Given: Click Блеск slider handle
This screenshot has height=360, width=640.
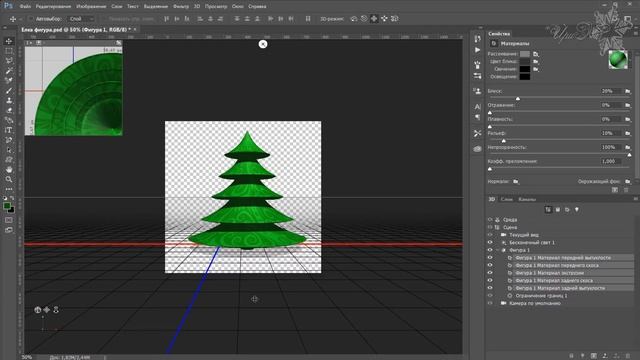Looking at the screenshot, I should tap(518, 98).
